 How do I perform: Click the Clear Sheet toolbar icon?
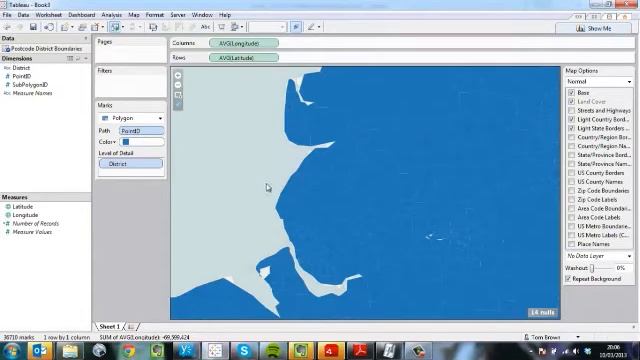[x=95, y=27]
